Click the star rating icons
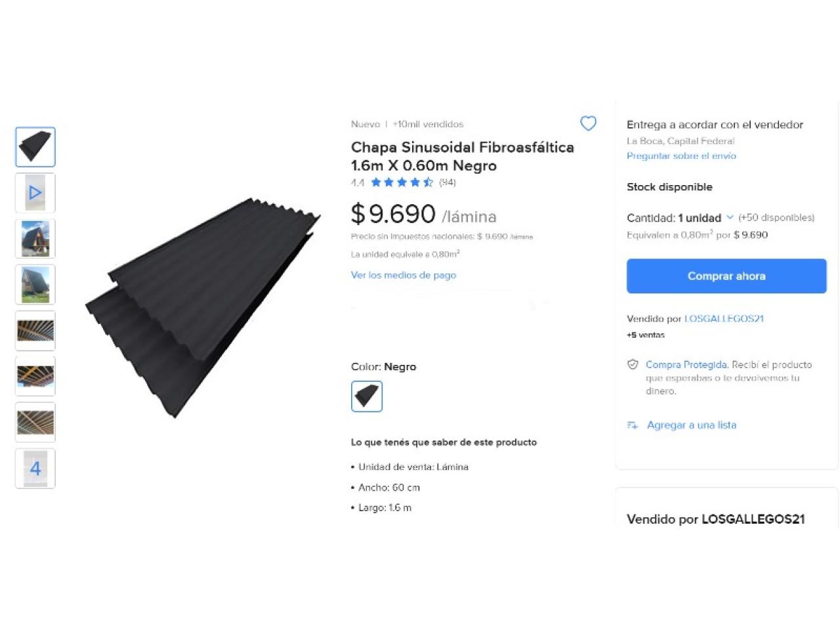Screen dimensions: 840x630 click(x=402, y=182)
